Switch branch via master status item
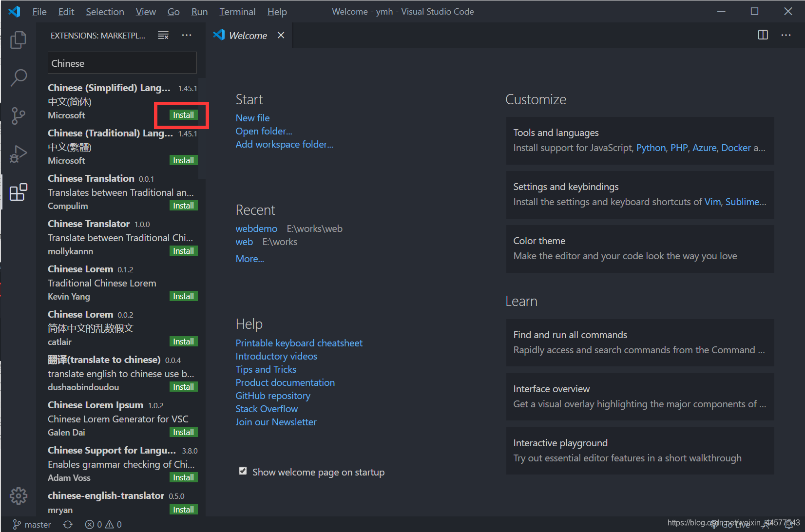Screen dimensions: 805x532 click(x=32, y=524)
